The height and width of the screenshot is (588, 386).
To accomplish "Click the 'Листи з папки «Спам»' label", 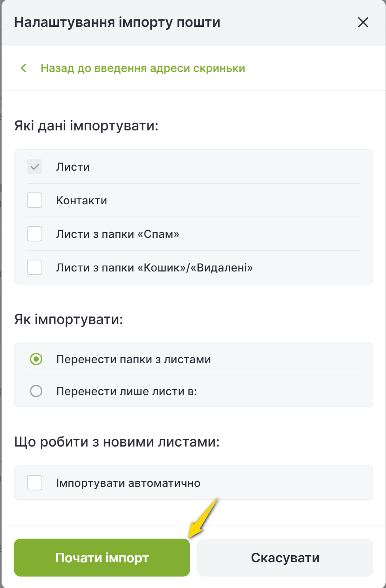I will (118, 234).
